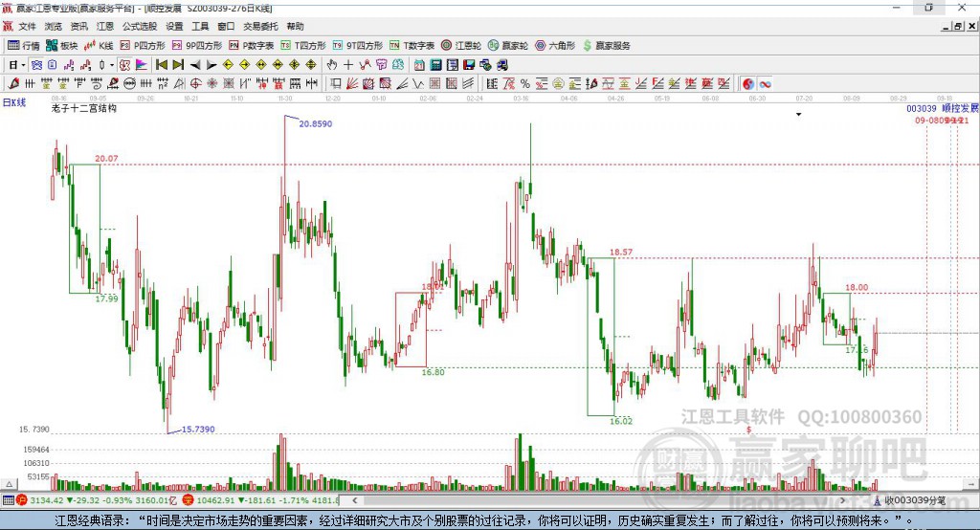Select the spiral drawing tool
Viewport: 980px width, 530px height.
click(x=96, y=84)
